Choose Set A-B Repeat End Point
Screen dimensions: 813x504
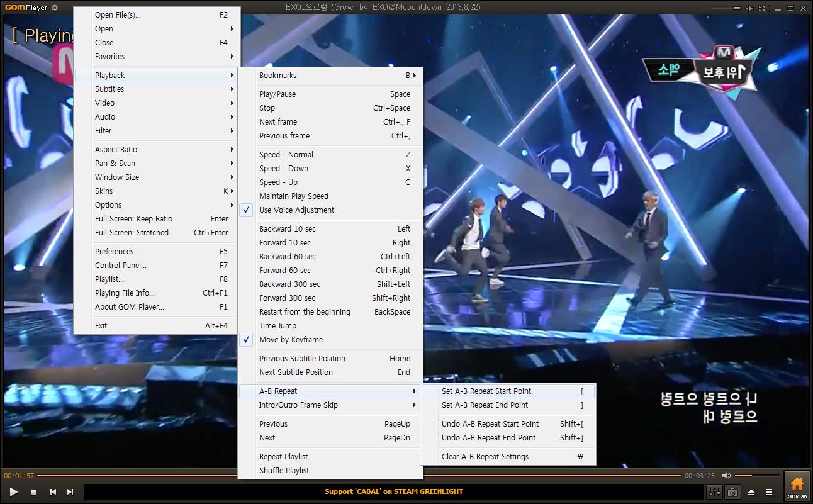click(x=508, y=405)
